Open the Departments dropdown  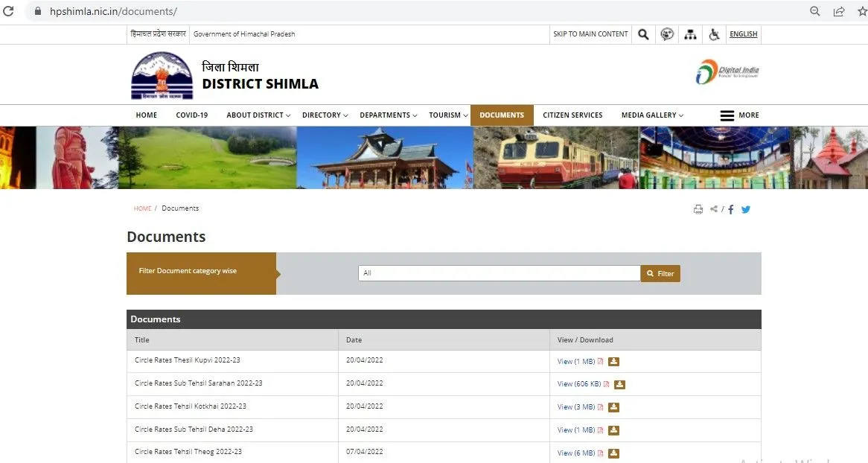388,115
